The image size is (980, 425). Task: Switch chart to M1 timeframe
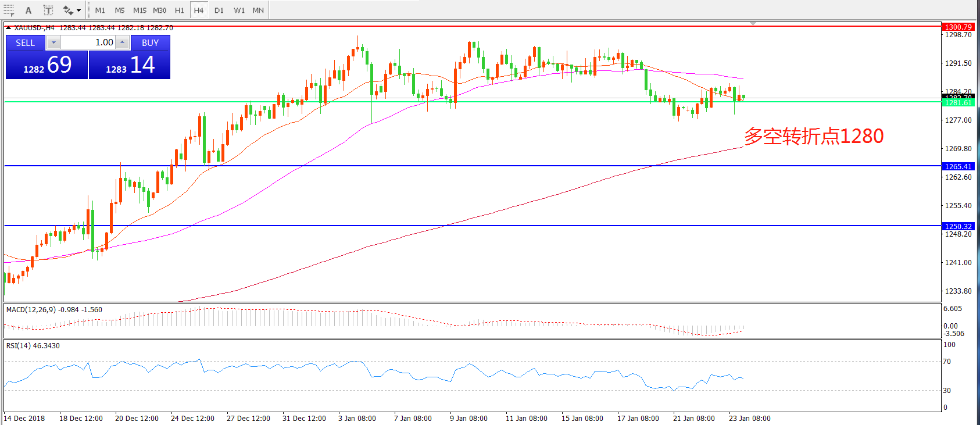[x=100, y=10]
